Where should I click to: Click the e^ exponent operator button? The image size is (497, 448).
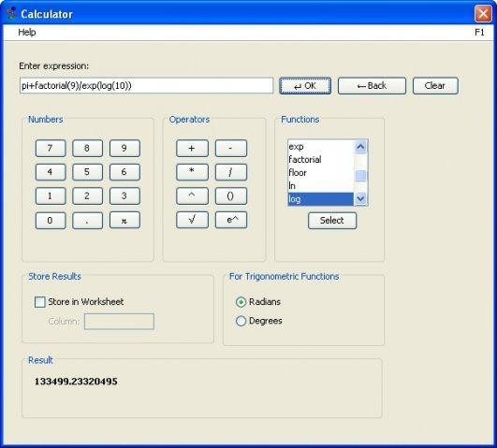[231, 220]
